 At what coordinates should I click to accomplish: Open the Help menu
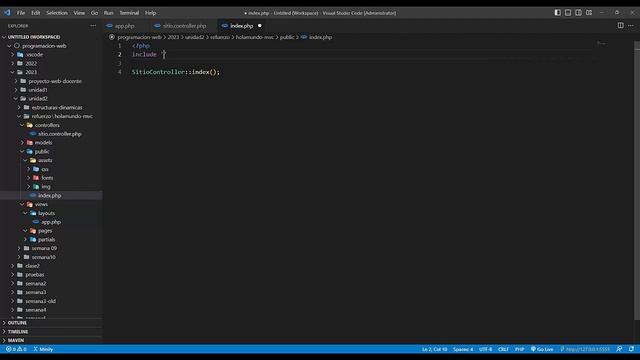150,13
